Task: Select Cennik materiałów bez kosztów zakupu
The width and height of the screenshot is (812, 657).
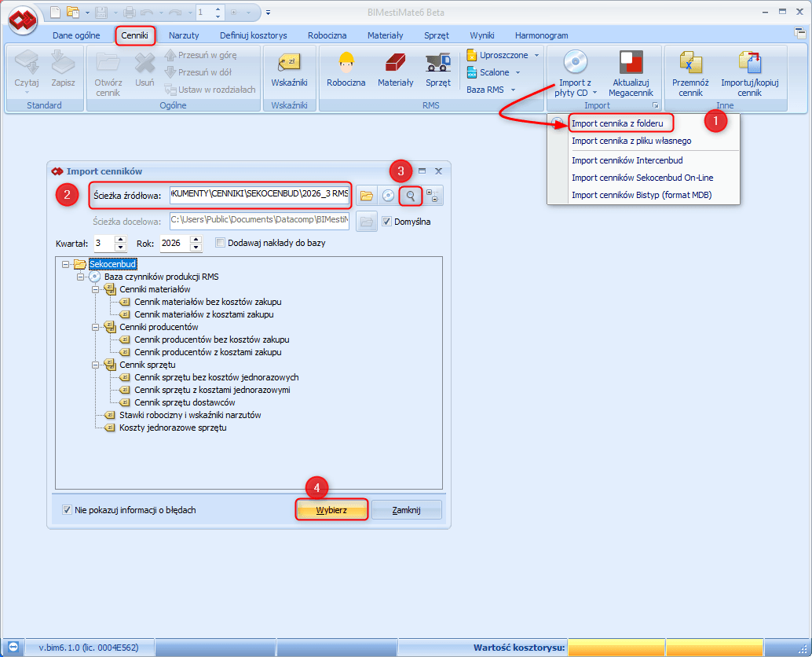Action: (x=207, y=302)
